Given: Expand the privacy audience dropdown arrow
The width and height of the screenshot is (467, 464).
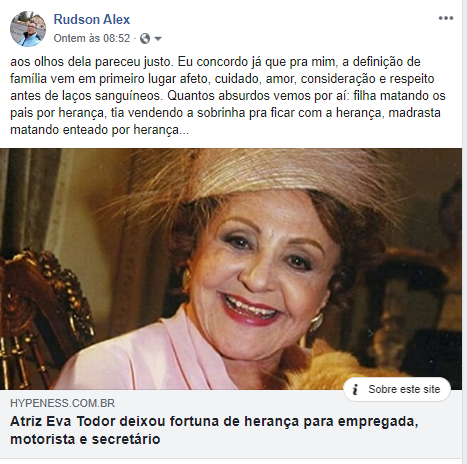Looking at the screenshot, I should (x=158, y=39).
